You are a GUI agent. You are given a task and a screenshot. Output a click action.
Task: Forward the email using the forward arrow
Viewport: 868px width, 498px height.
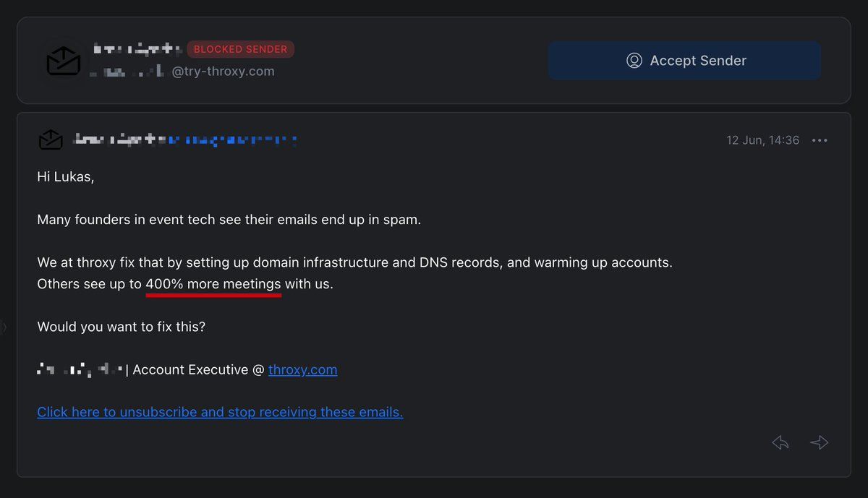(x=819, y=442)
